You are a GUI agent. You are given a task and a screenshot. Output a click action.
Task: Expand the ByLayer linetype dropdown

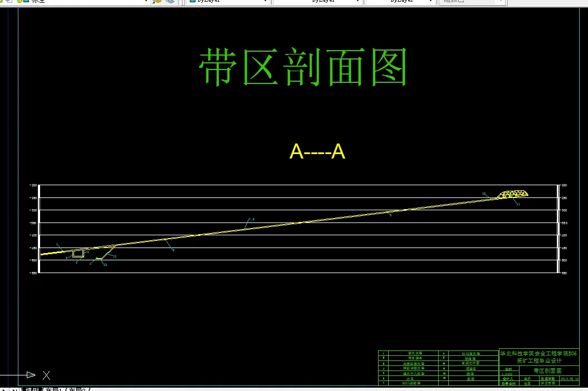click(x=357, y=1)
